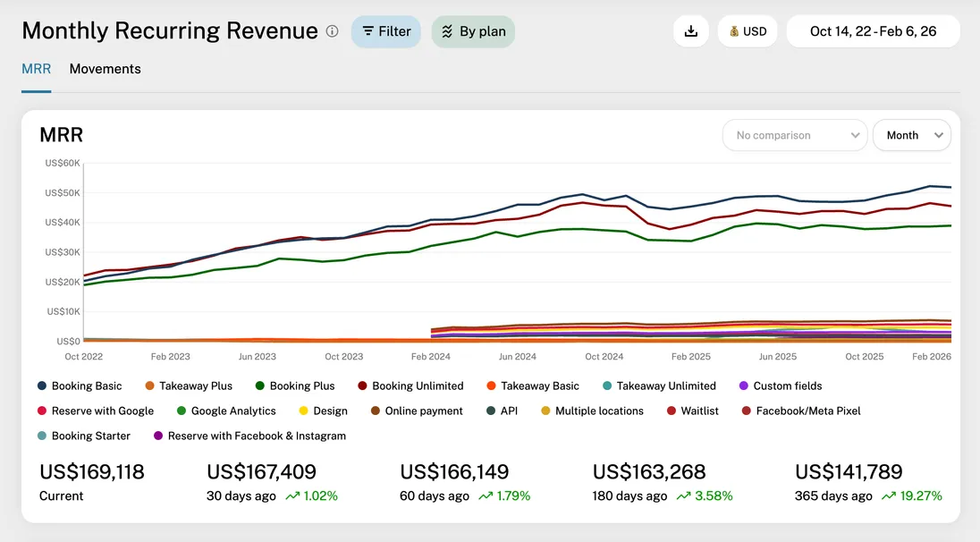
Task: Open the No comparison dropdown
Action: tap(794, 135)
